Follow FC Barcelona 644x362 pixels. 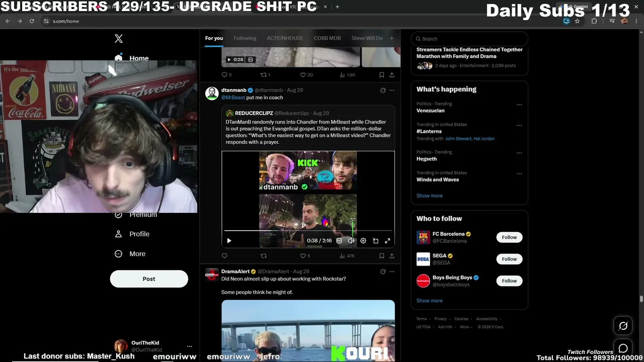pyautogui.click(x=509, y=237)
